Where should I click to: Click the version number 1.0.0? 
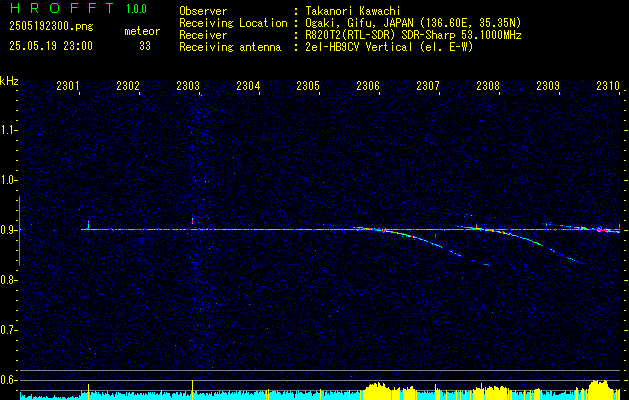[136, 9]
